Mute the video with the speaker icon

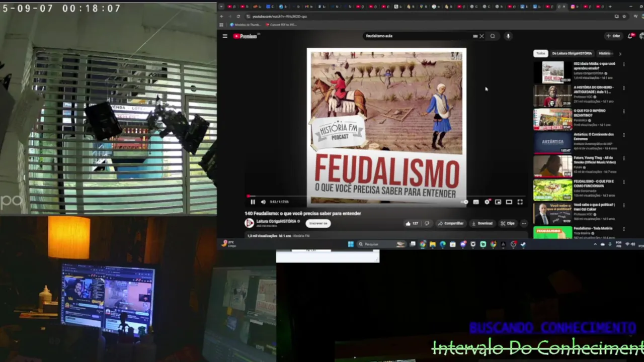tap(263, 202)
